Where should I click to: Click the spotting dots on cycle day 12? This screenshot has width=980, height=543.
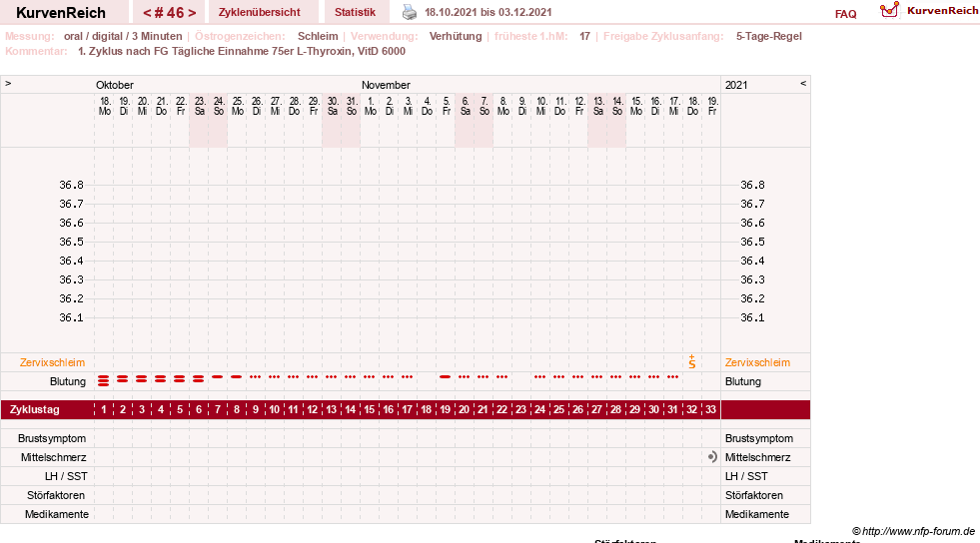(x=313, y=377)
